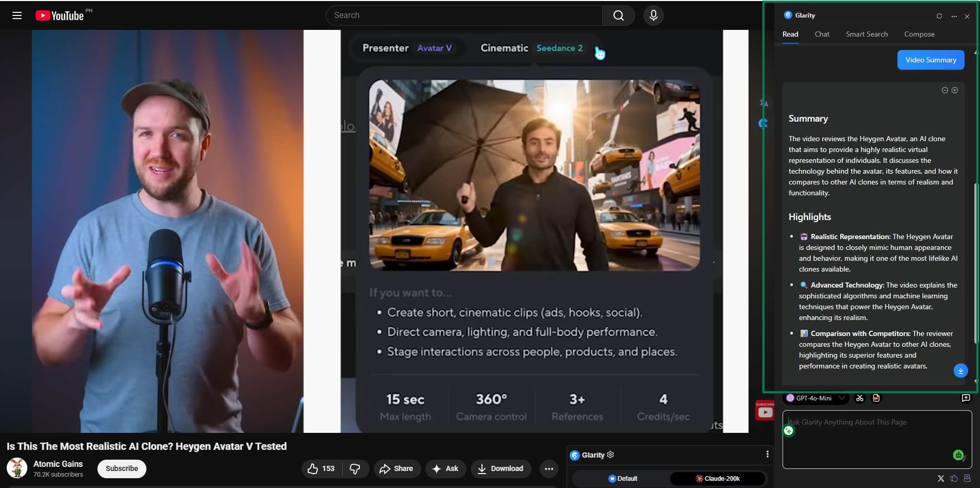Image resolution: width=980 pixels, height=488 pixels.
Task: Dislike the video with thumbs-down button
Action: point(355,468)
